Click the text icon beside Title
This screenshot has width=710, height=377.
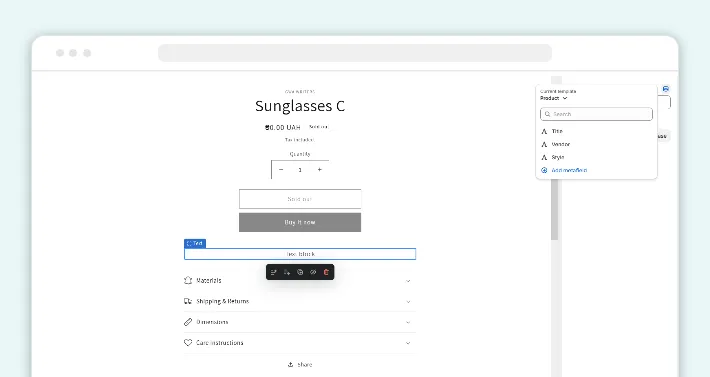point(544,131)
